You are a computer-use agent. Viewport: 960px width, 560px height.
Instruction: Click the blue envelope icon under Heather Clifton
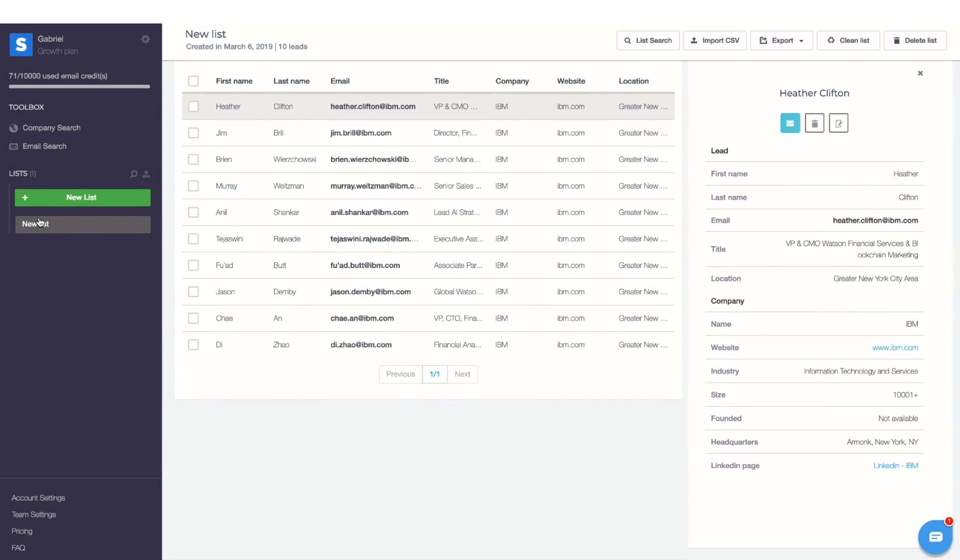pyautogui.click(x=790, y=123)
